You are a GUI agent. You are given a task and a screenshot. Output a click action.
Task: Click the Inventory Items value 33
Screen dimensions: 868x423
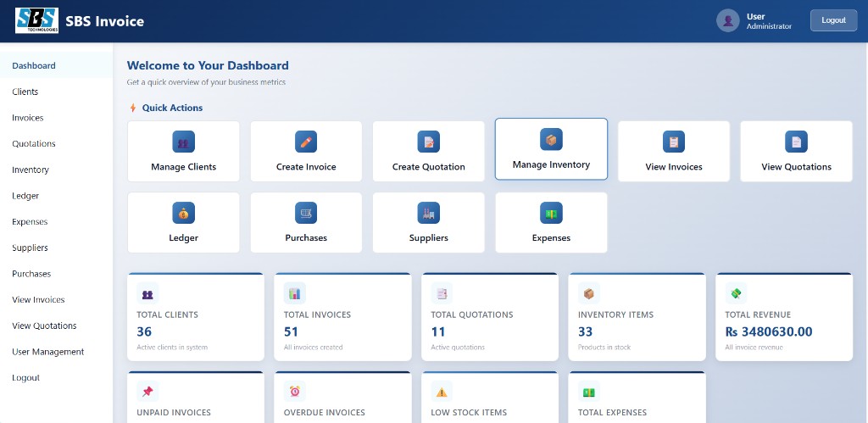585,331
